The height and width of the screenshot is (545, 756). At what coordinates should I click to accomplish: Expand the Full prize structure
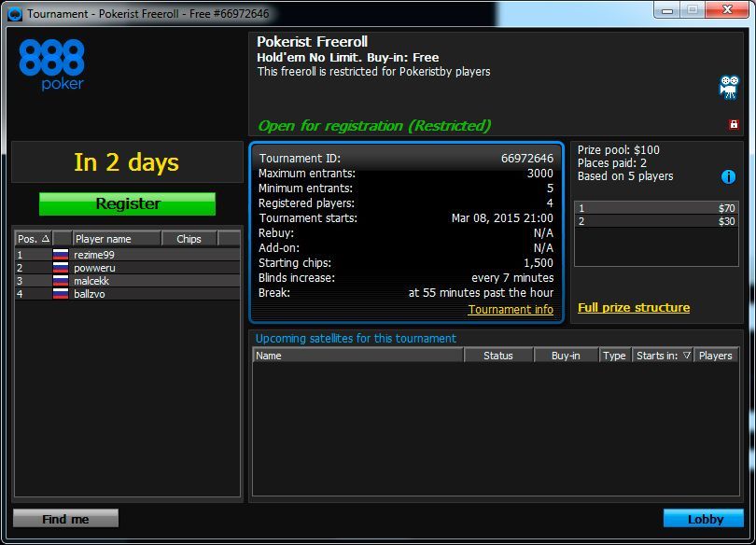(636, 306)
